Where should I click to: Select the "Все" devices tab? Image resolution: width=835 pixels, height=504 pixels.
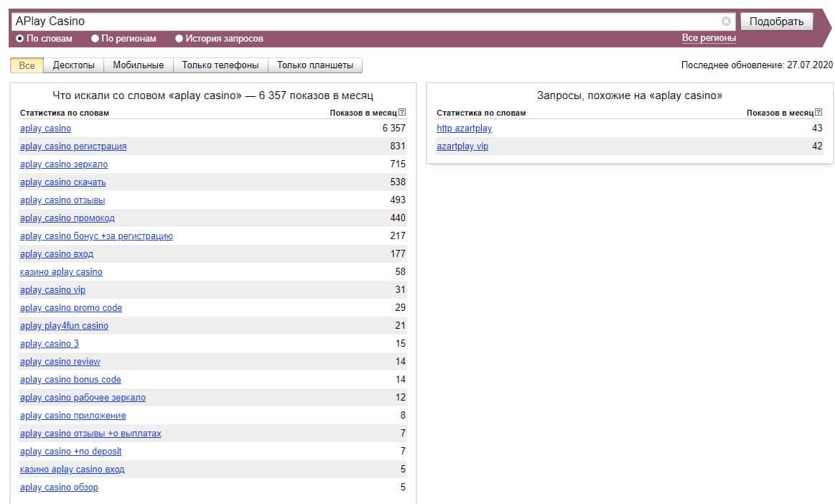click(27, 65)
